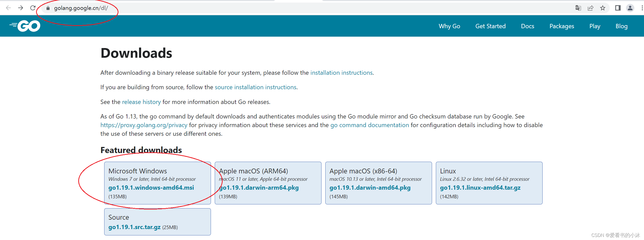Download go1.19.1.src.tar.gz source archive
Screen dimensions: 644x240
pos(134,227)
